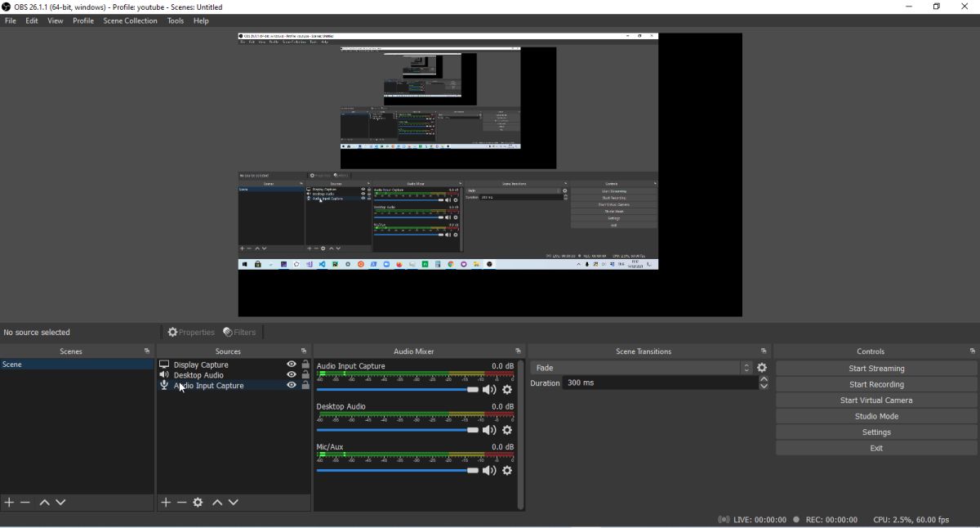Screen dimensions: 980x528
Task: Click the Display Capture monitor icon
Action: tap(164, 365)
